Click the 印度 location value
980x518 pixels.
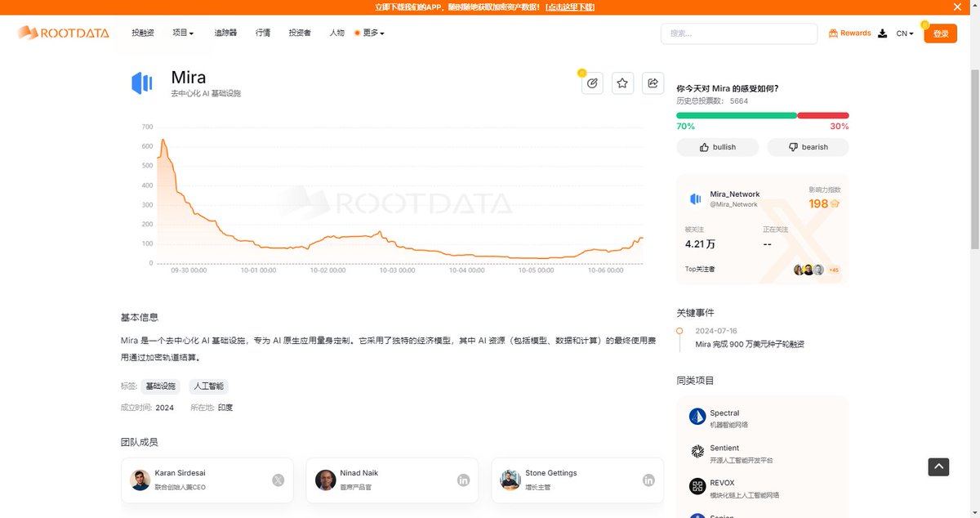click(225, 408)
